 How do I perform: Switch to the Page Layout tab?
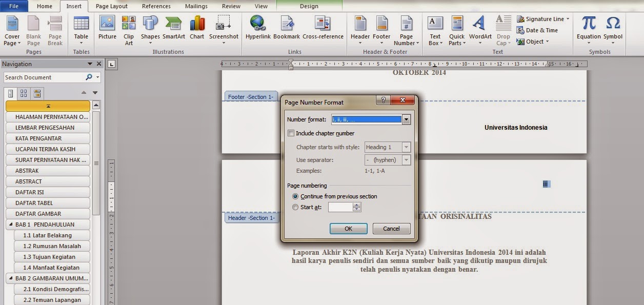[x=112, y=6]
